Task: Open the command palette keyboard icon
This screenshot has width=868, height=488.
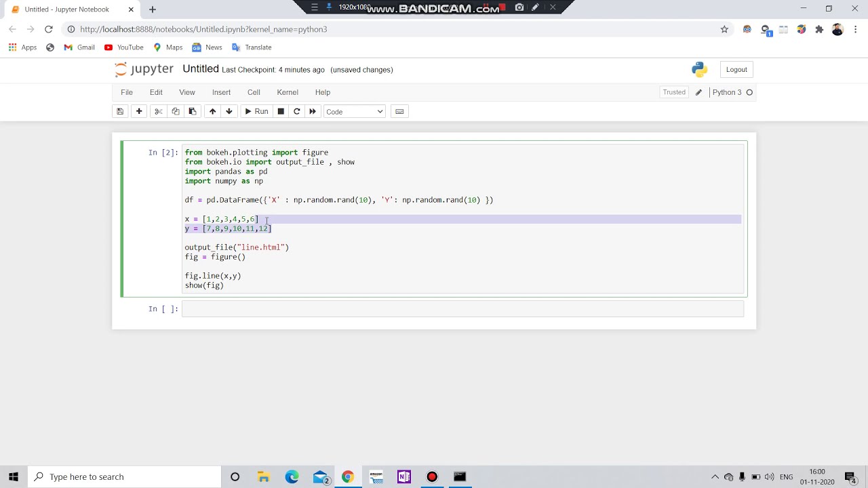Action: coord(399,112)
